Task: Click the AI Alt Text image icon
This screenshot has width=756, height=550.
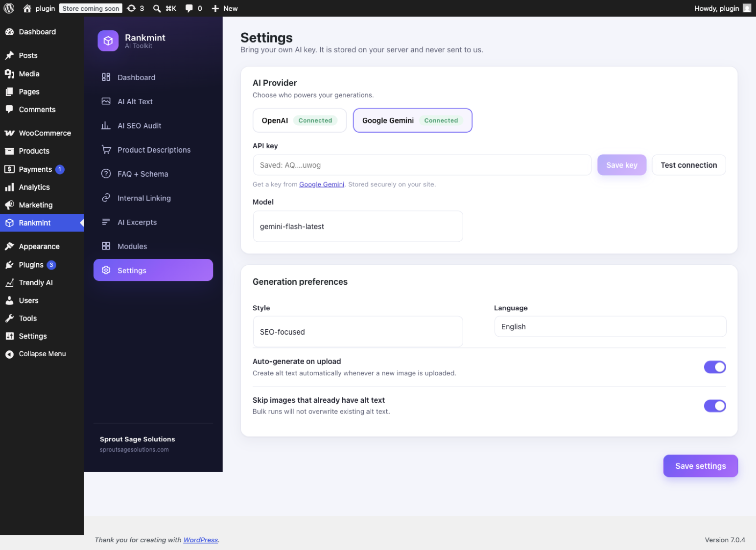Action: pos(106,101)
